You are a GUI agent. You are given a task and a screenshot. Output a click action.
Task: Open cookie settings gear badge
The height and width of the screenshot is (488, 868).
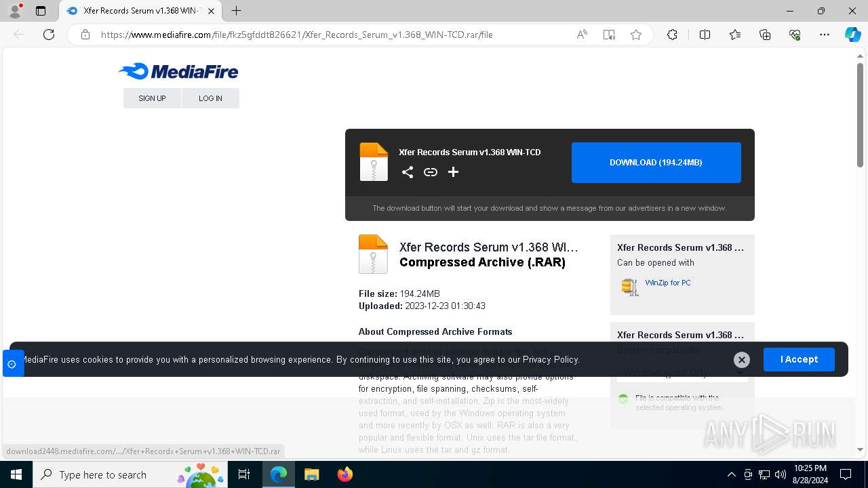click(x=12, y=364)
